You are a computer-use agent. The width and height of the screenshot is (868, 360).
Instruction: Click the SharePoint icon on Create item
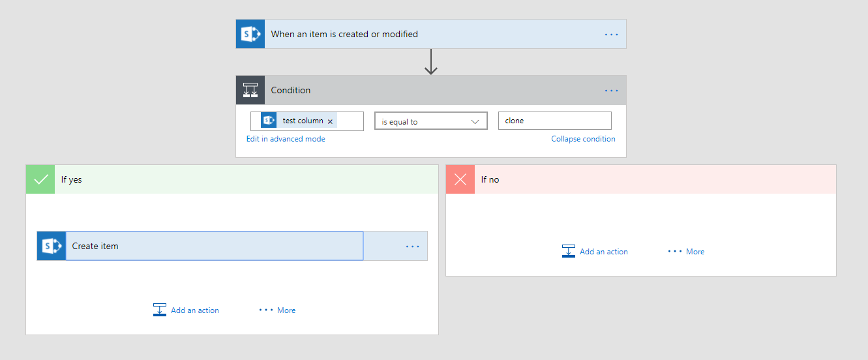pos(52,246)
